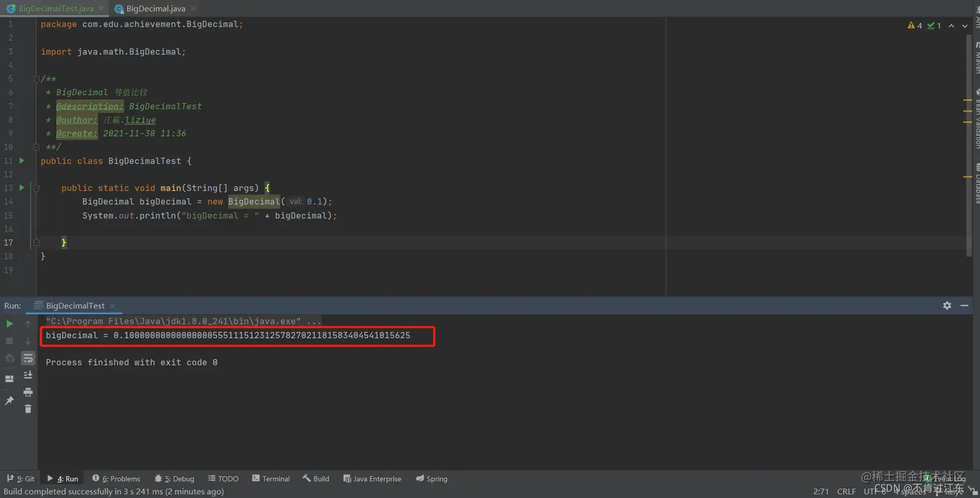The height and width of the screenshot is (498, 980).
Task: Open the Bean Validation side panel
Action: coord(976,118)
